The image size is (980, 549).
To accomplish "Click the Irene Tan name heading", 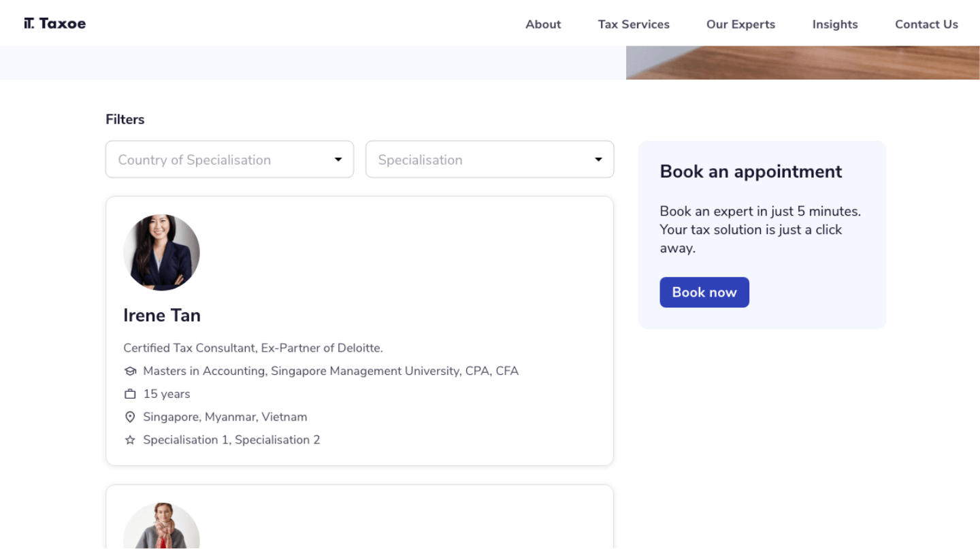I will [162, 315].
